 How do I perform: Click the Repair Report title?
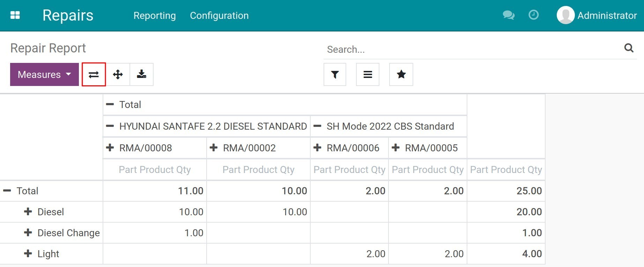pyautogui.click(x=48, y=48)
